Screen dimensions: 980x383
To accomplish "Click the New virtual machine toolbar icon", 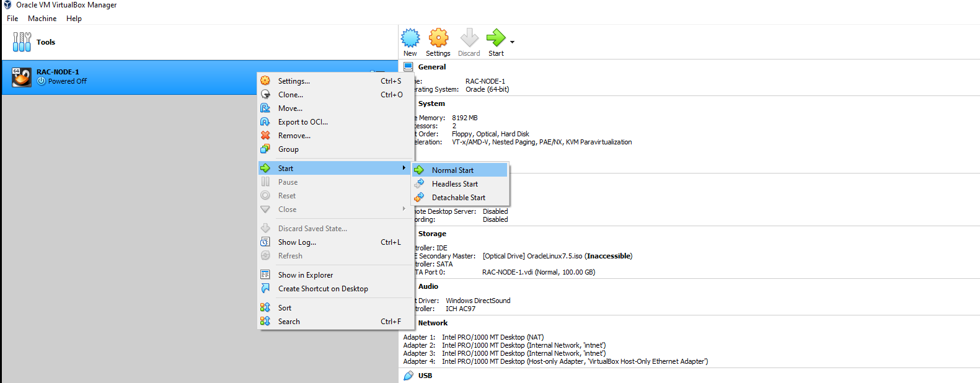I will pyautogui.click(x=410, y=38).
